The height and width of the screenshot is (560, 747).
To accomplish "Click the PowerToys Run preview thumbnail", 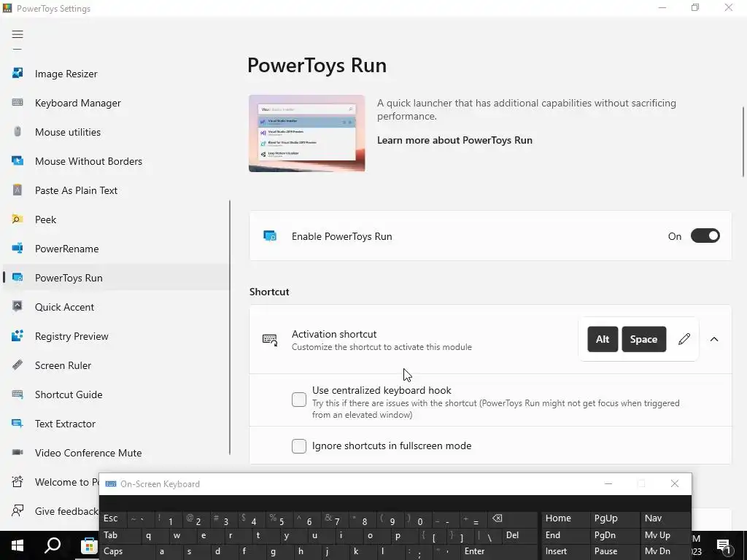I will point(307,133).
